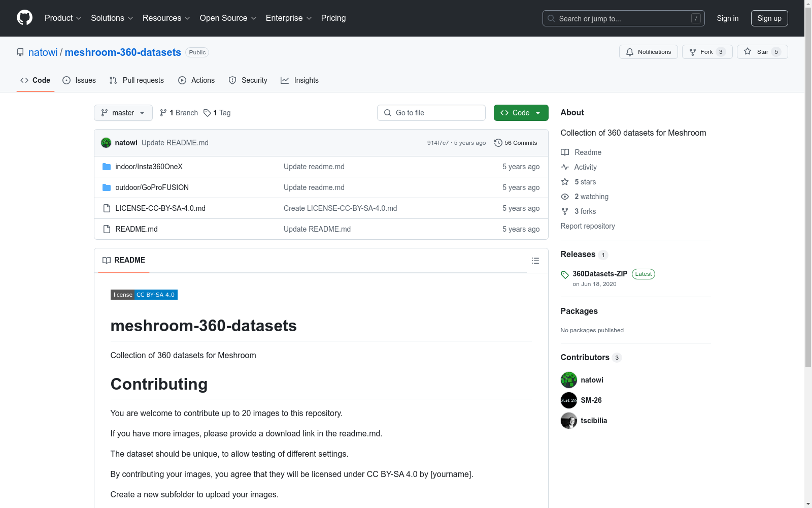This screenshot has height=508, width=812.
Task: Open commit hash 914f7c7
Action: point(437,143)
